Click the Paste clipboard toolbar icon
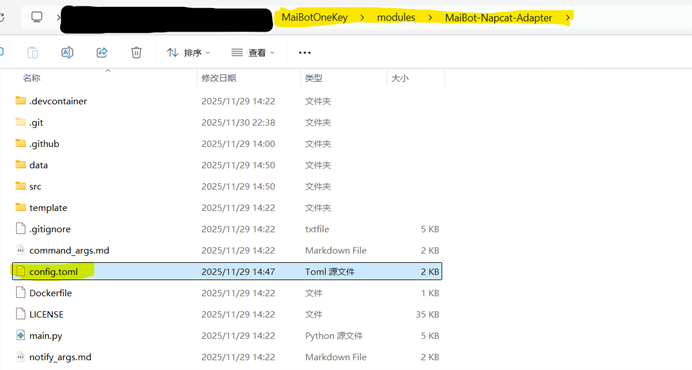The width and height of the screenshot is (692, 370). (x=33, y=53)
